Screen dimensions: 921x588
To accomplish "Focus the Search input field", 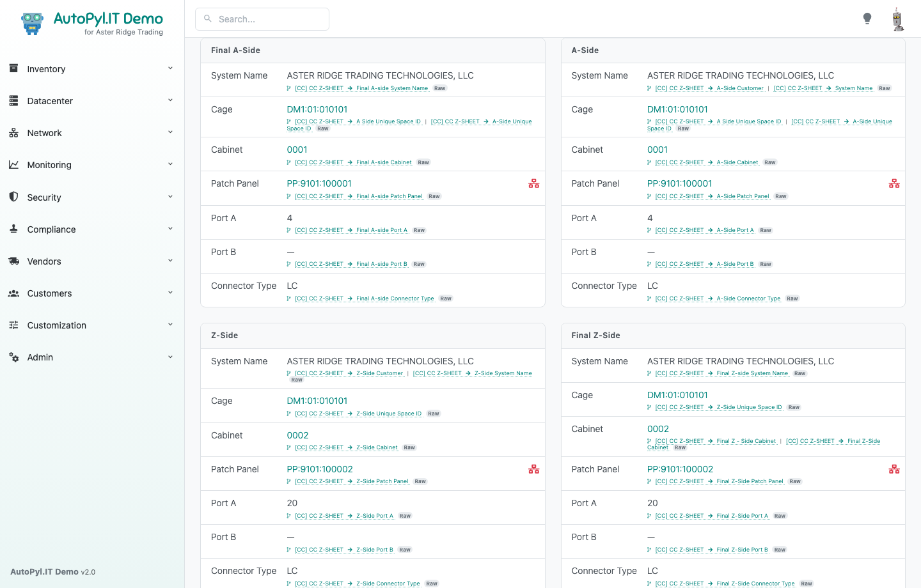I will pyautogui.click(x=262, y=19).
